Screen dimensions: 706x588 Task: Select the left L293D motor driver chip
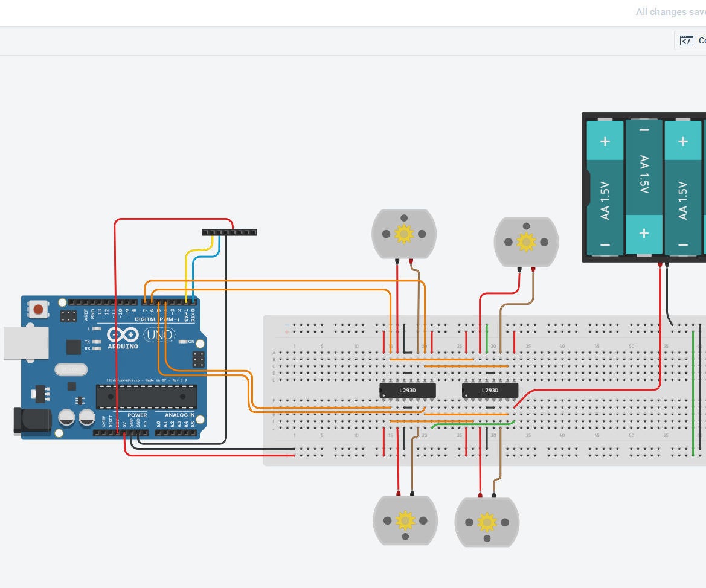408,390
